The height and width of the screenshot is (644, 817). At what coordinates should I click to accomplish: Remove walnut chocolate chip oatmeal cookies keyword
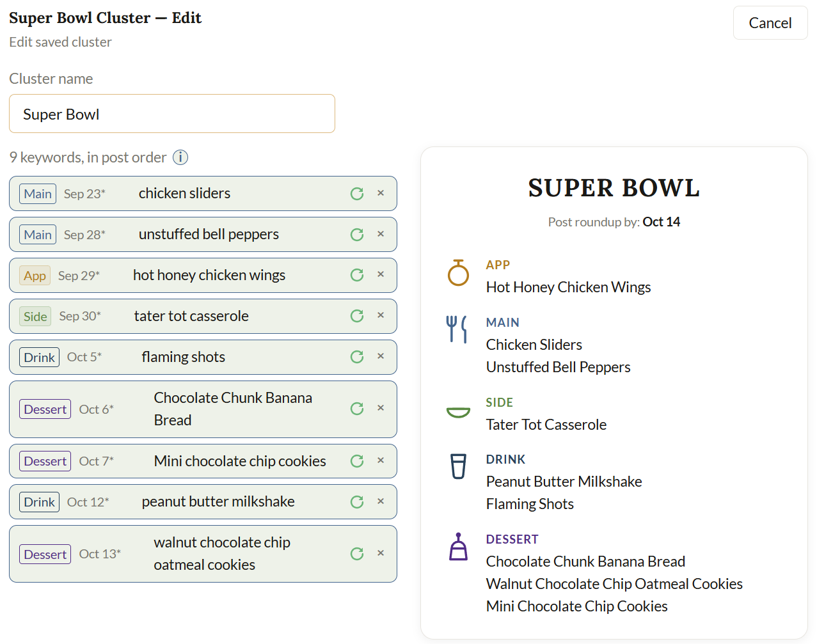click(x=381, y=553)
